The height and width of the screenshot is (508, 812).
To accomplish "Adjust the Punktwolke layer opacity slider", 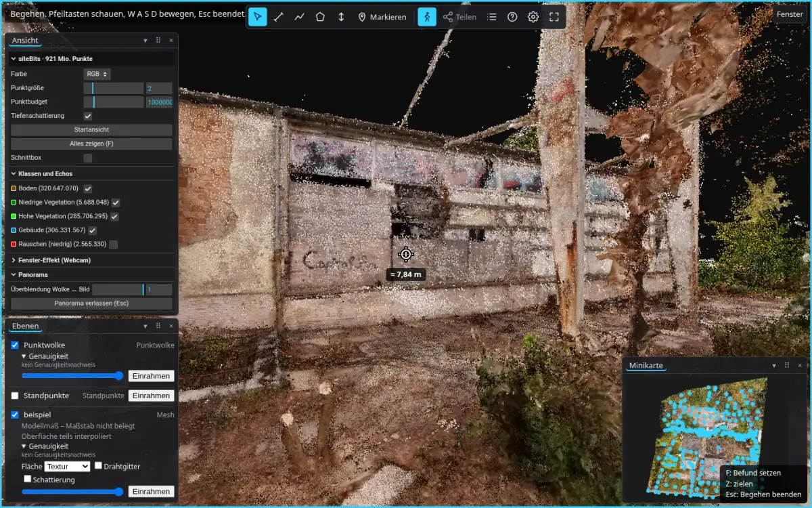I will (72, 376).
